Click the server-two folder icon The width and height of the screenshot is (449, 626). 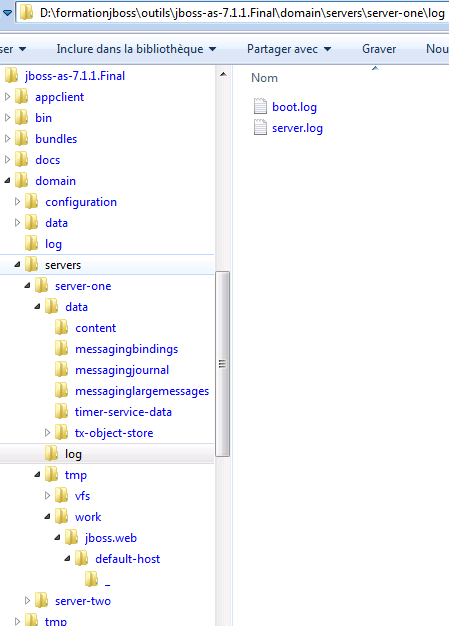[42, 601]
